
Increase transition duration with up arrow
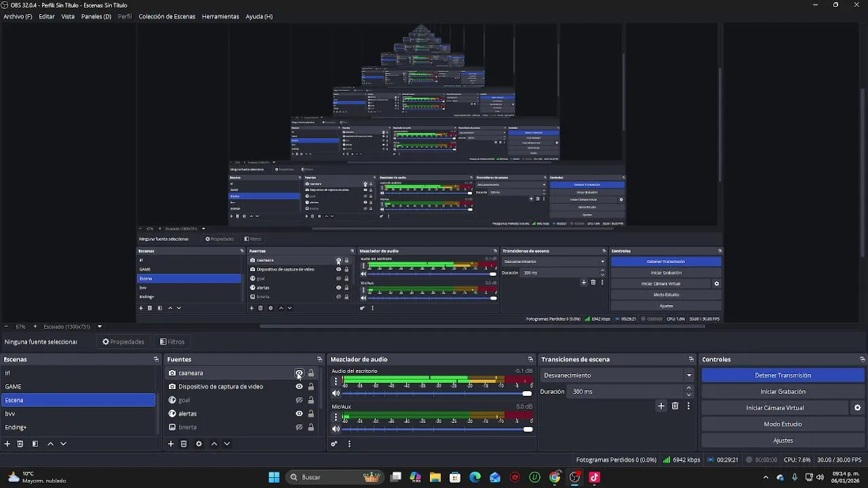[x=689, y=388]
